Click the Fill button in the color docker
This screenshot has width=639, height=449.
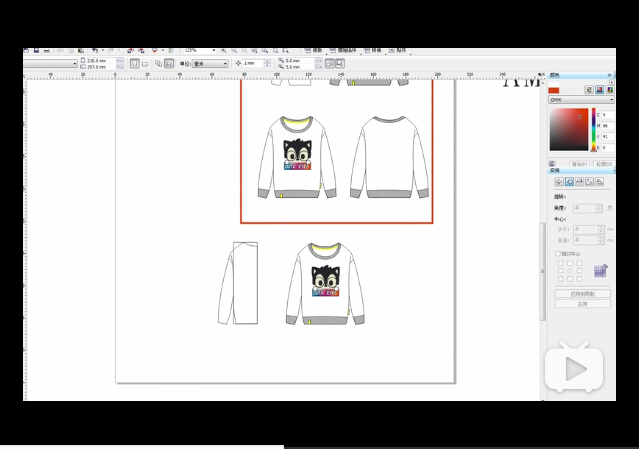point(579,164)
